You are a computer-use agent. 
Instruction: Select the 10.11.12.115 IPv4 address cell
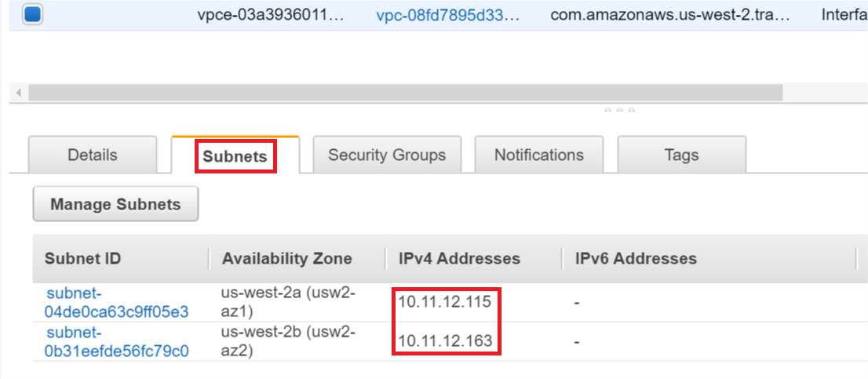click(445, 302)
